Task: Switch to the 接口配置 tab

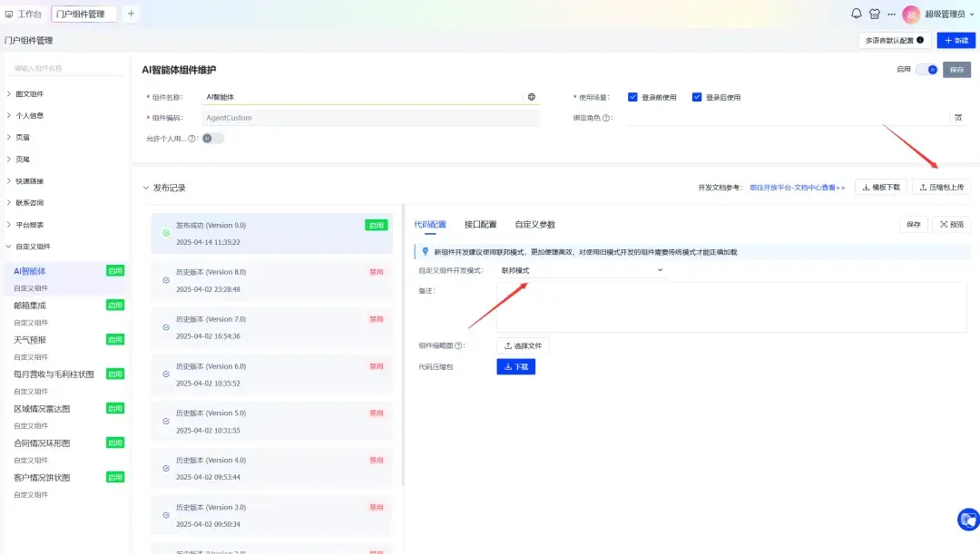Action: click(x=481, y=224)
